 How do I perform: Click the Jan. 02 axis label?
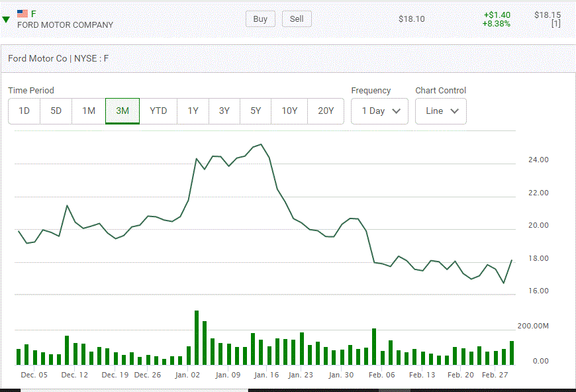point(187,375)
